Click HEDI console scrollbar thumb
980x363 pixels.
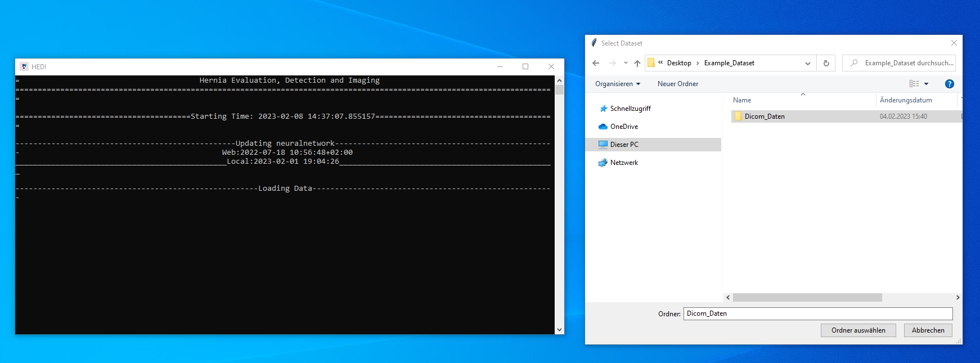coord(559,89)
